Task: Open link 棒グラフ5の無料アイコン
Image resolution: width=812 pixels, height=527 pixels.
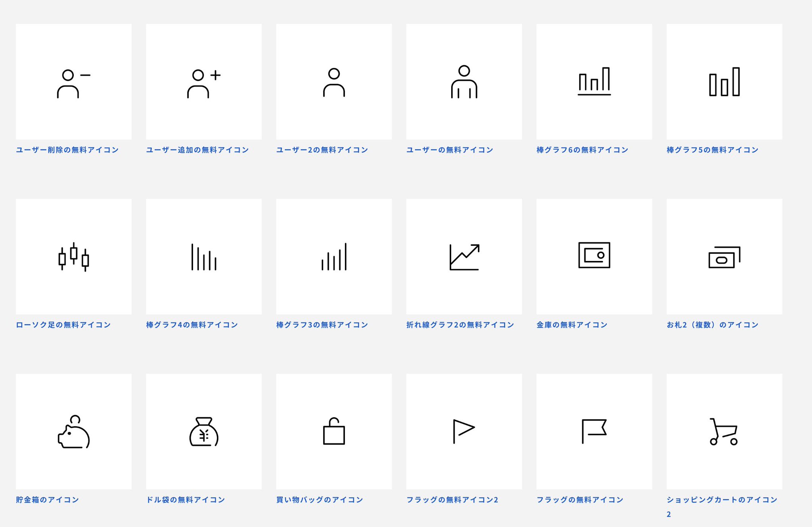Action: point(712,150)
